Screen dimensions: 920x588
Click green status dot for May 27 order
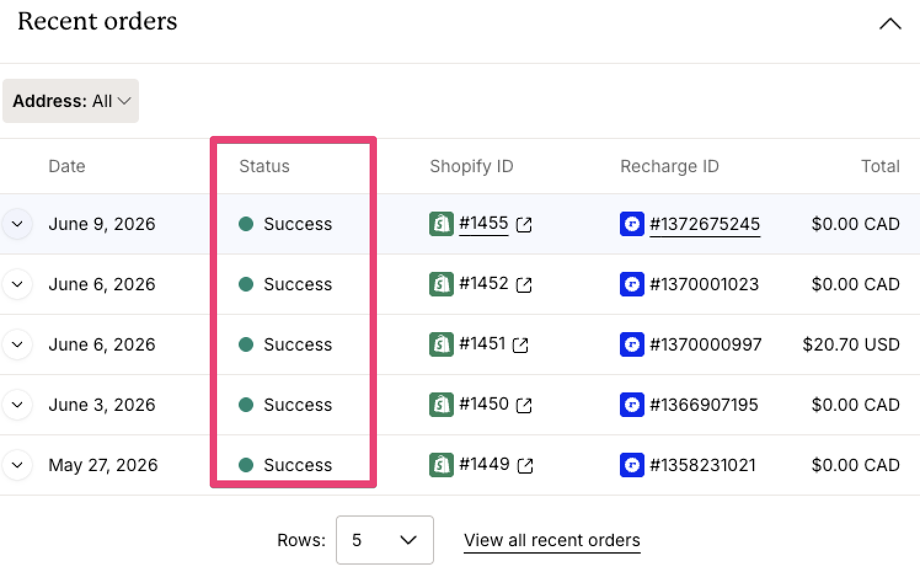pyautogui.click(x=246, y=465)
